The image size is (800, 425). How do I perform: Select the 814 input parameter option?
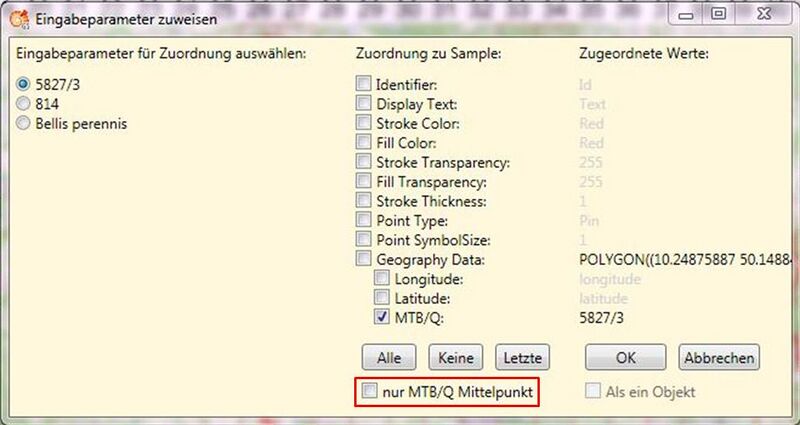[x=23, y=104]
